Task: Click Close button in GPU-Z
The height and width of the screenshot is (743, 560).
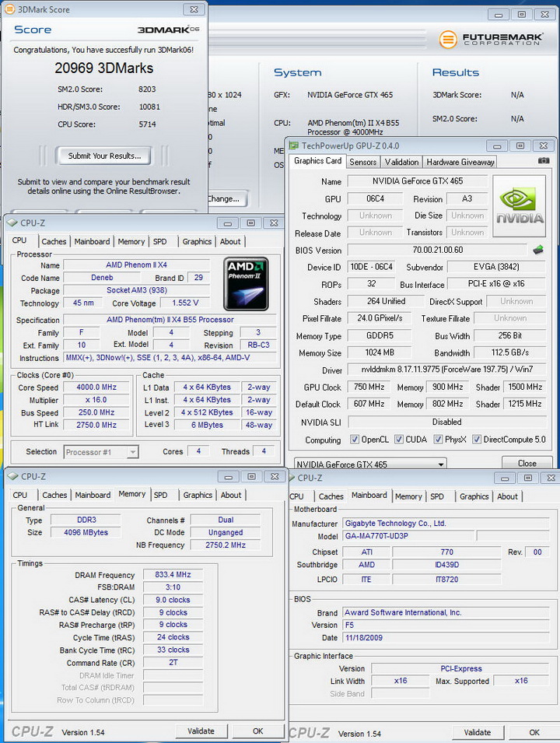Action: click(x=527, y=464)
